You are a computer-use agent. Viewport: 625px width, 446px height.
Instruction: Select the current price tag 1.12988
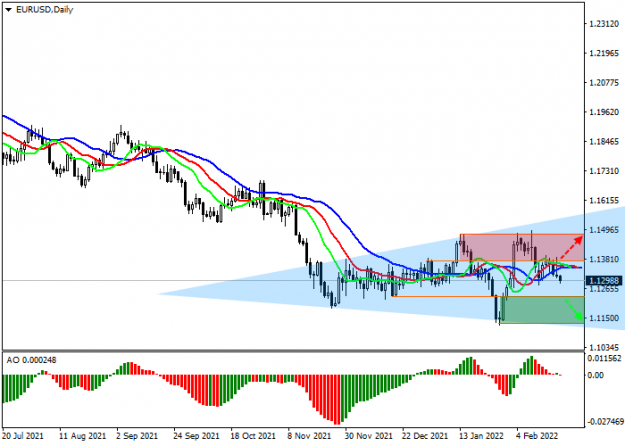click(604, 281)
